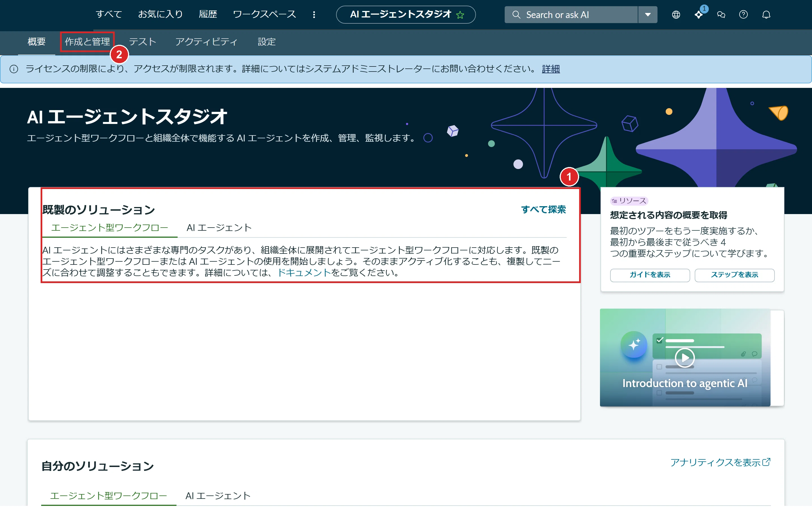This screenshot has width=812, height=507.
Task: Open the help question mark icon
Action: click(743, 15)
